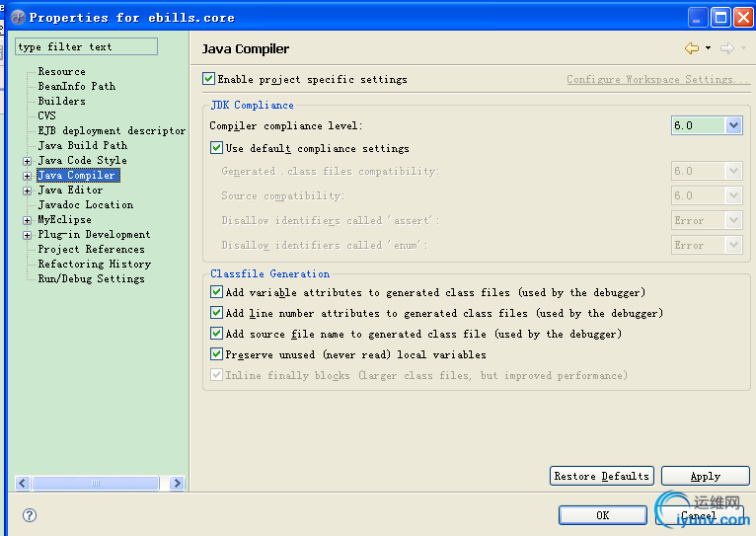Select Refactoring History item
The height and width of the screenshot is (536, 756).
pos(95,264)
